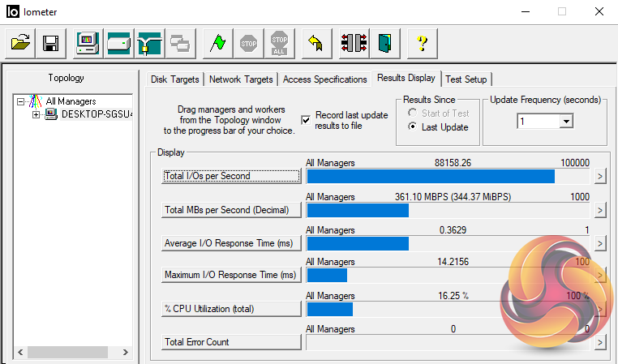Save the test configuration file
618x364 pixels.
coord(51,43)
